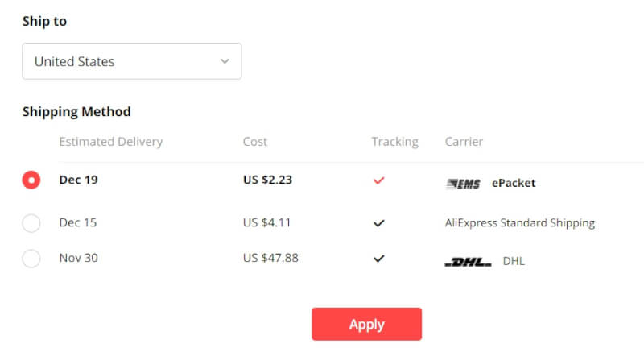
Task: Click the Estimated Delivery column header
Action: (x=111, y=142)
